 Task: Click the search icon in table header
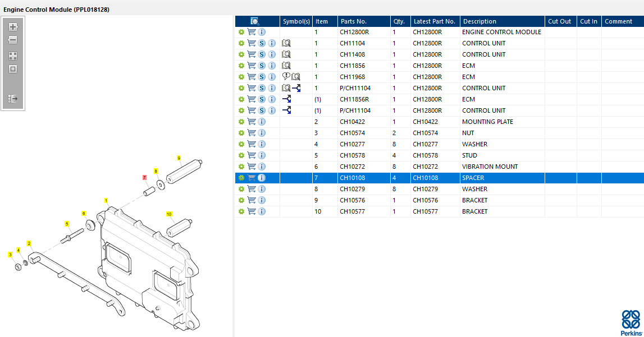click(255, 21)
